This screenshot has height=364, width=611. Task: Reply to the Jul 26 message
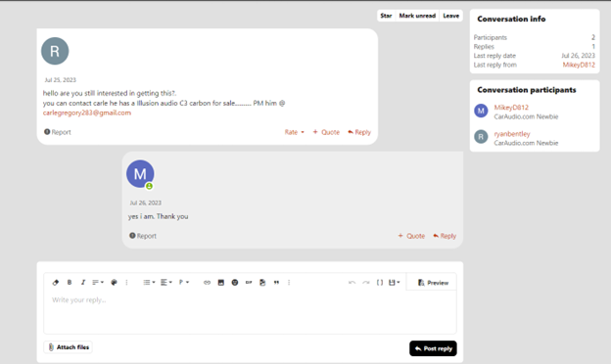pyautogui.click(x=445, y=236)
